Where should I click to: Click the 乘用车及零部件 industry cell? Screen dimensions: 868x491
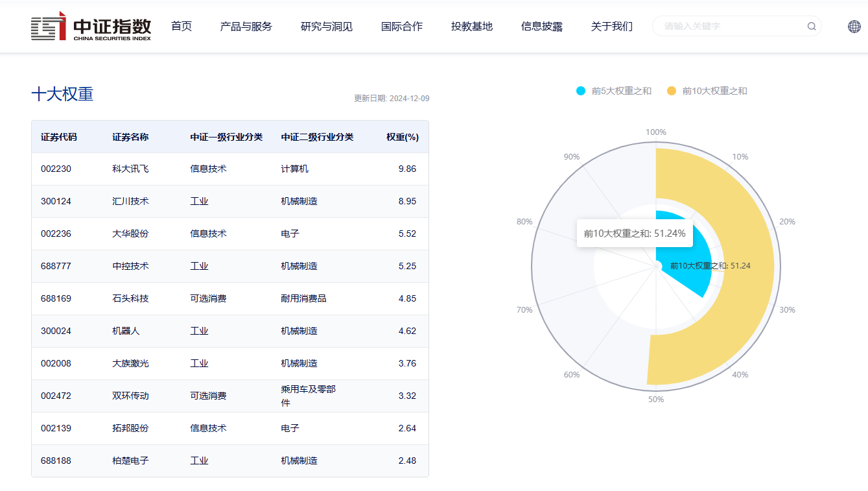(x=308, y=396)
